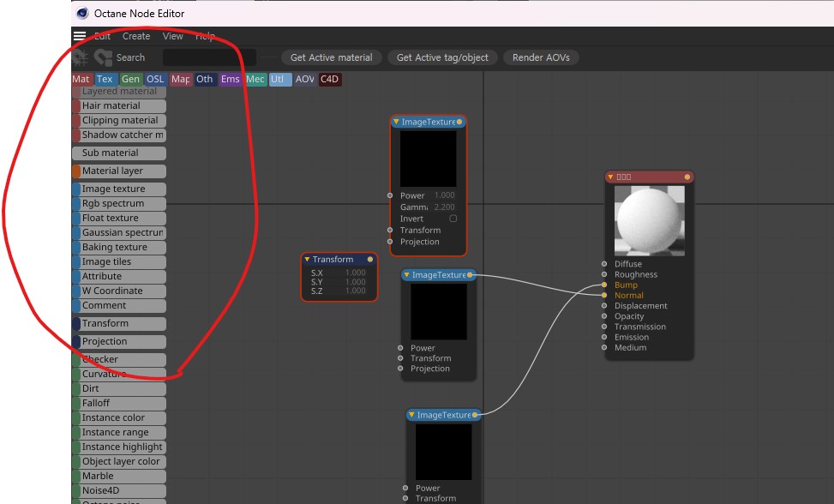This screenshot has height=504, width=834.
Task: Click the Normal input port on the material node
Action: (604, 295)
